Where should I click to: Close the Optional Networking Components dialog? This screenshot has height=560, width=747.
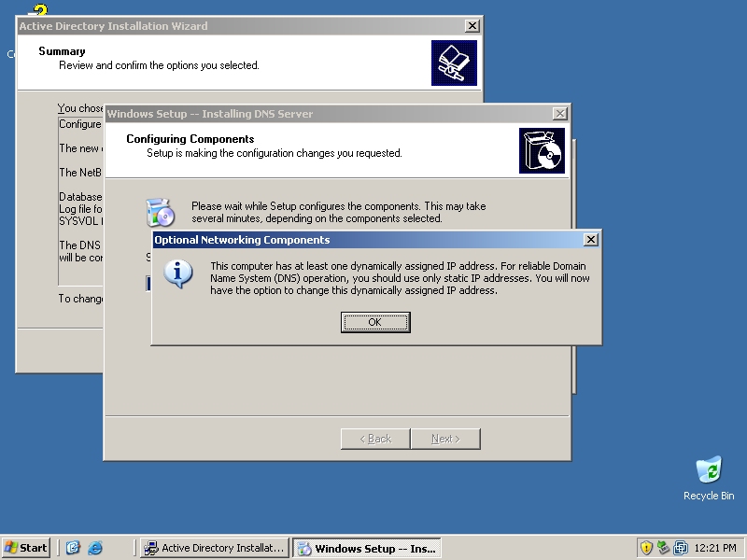coord(591,240)
